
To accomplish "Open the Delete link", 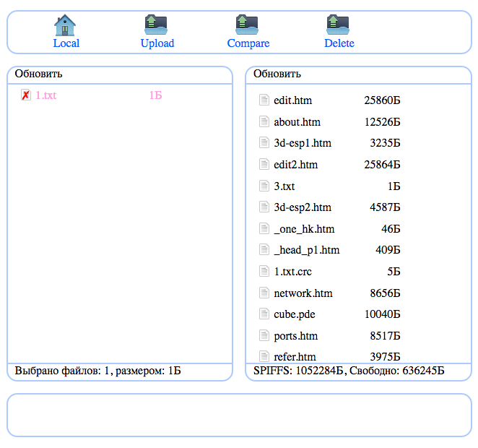I will tap(339, 43).
